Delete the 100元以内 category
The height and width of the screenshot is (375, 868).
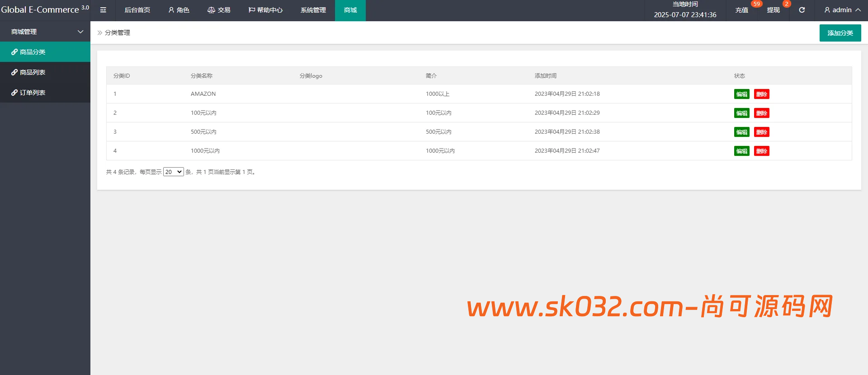click(x=761, y=113)
